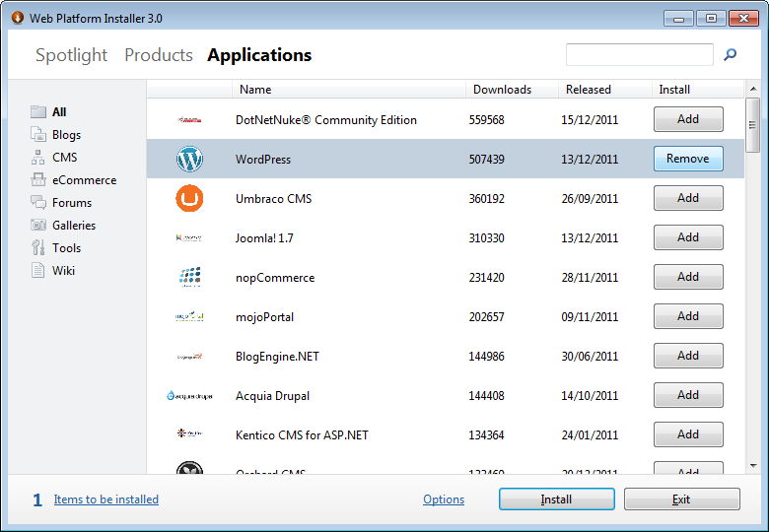This screenshot has width=769, height=532.
Task: Select the Blogs category icon in sidebar
Action: point(38,135)
